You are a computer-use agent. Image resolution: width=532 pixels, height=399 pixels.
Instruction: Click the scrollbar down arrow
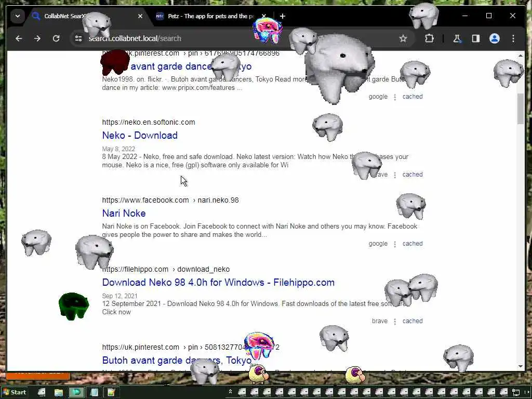click(x=521, y=366)
